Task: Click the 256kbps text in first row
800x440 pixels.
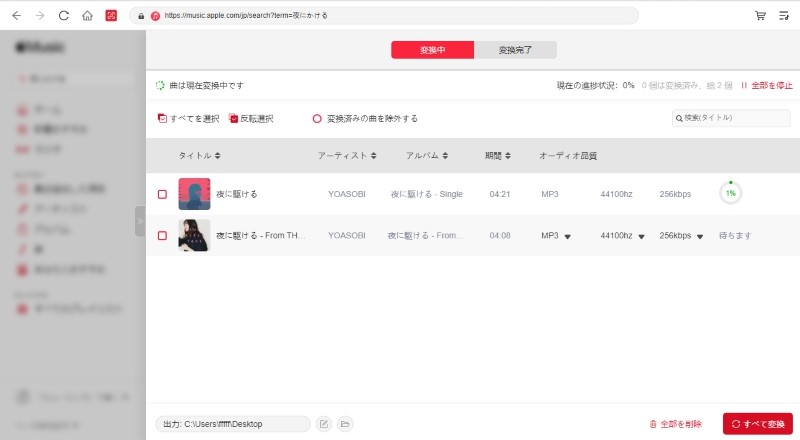Action: (x=675, y=194)
